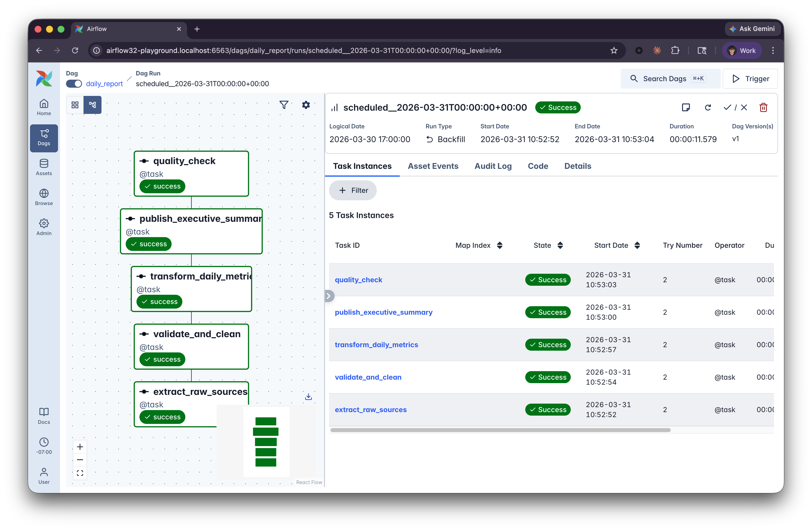
Task: Open graph filter funnel icon
Action: pyautogui.click(x=284, y=105)
